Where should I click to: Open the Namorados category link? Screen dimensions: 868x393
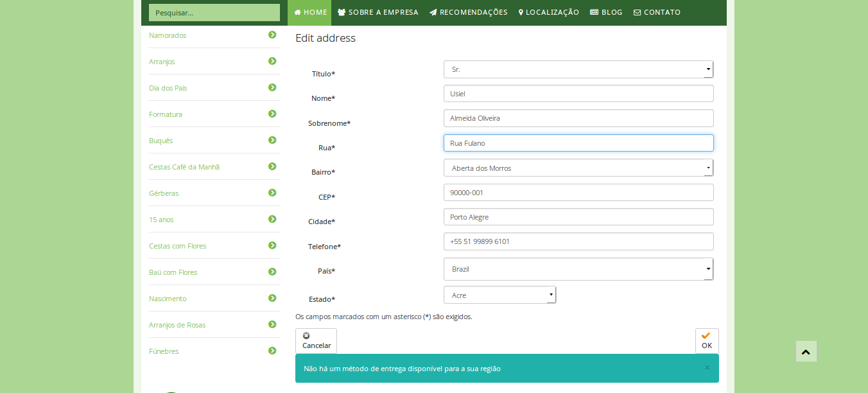168,35
